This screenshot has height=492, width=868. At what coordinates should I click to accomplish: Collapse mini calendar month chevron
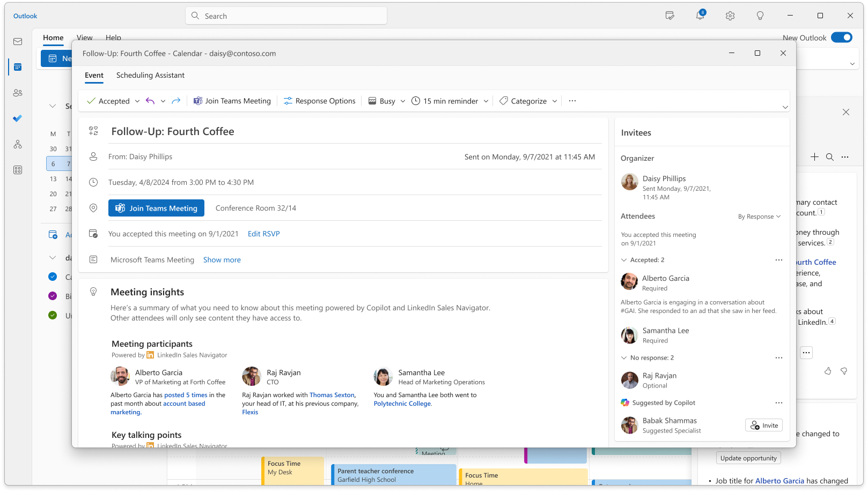(53, 106)
